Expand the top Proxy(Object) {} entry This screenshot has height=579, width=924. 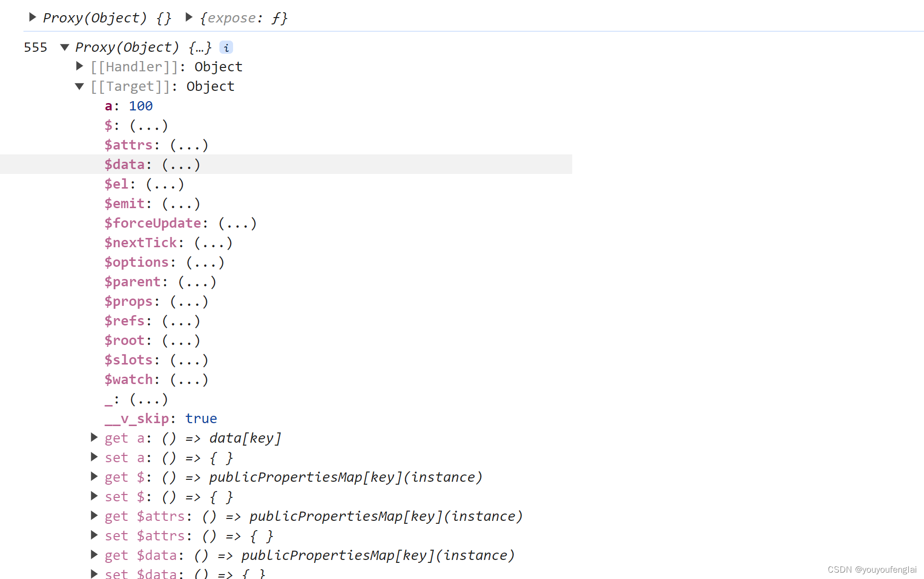(x=33, y=18)
